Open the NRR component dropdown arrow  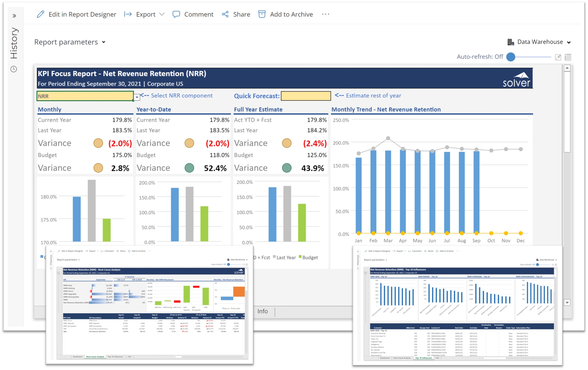[x=137, y=97]
